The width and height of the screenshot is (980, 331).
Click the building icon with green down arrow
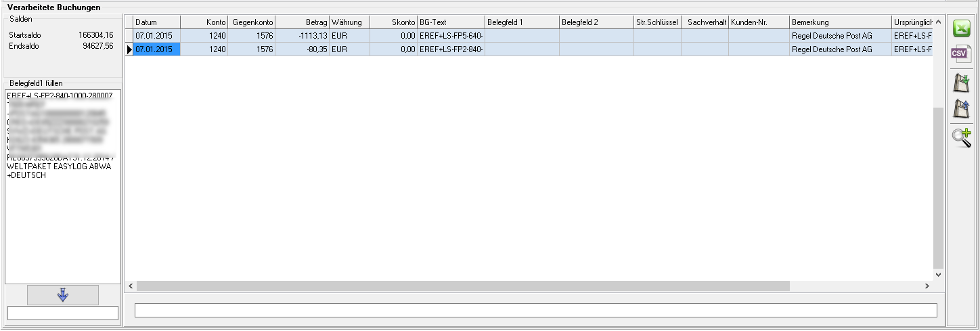pos(962,83)
